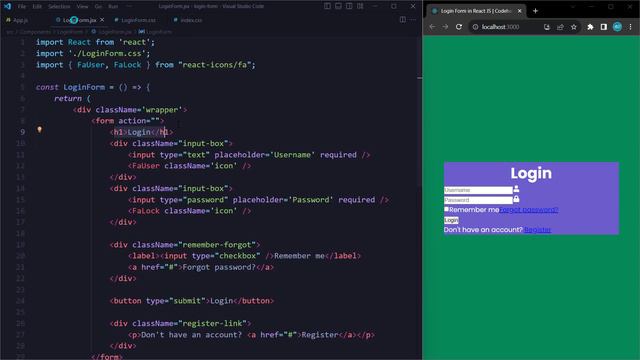This screenshot has width=640, height=360.
Task: Open the VS Code File menu
Action: click(x=22, y=7)
